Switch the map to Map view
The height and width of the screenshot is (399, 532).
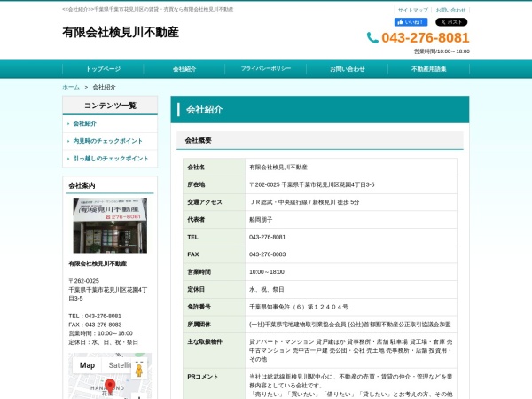pyautogui.click(x=87, y=365)
